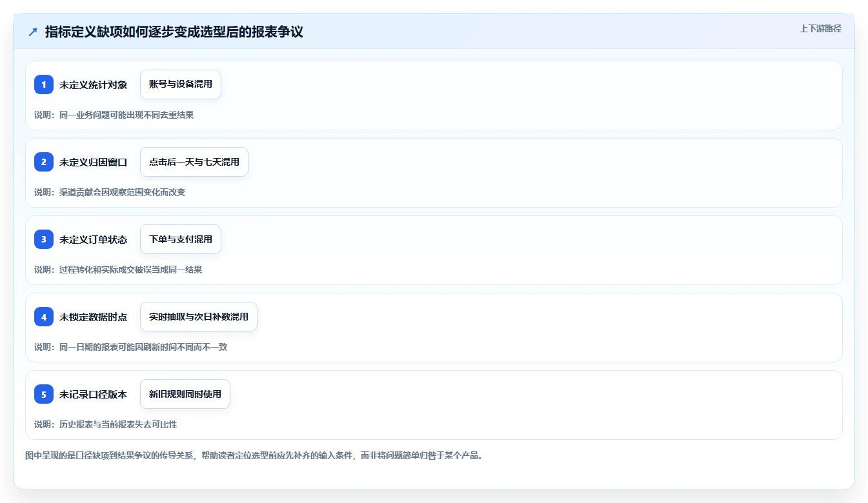The height and width of the screenshot is (503, 868).
Task: Select the 下单与支付混用 tag
Action: pyautogui.click(x=181, y=239)
